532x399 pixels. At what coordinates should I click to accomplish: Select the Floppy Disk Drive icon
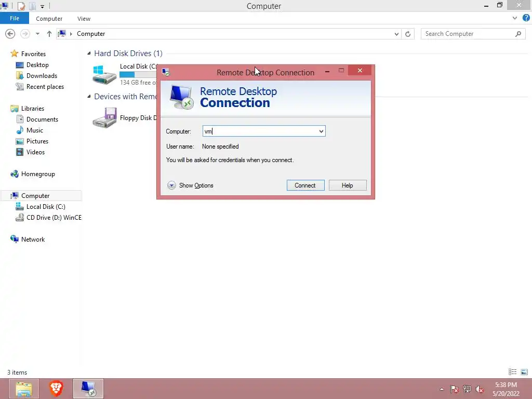pos(104,117)
